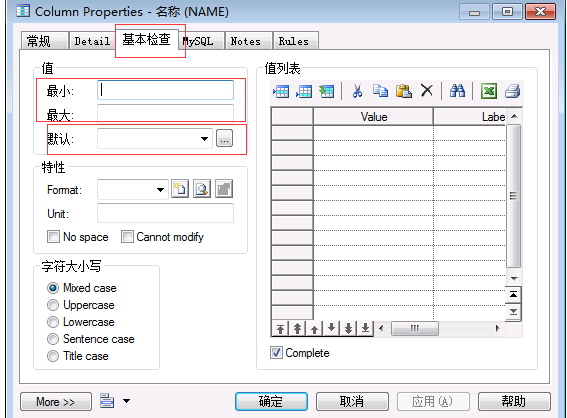
Task: Export value list to Excel
Action: coord(489,91)
